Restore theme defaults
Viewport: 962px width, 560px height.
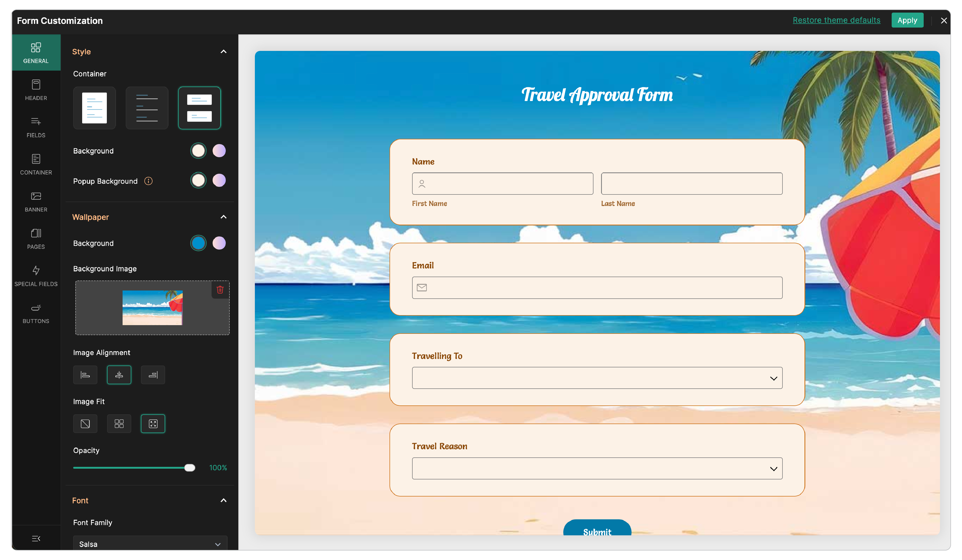pos(837,20)
